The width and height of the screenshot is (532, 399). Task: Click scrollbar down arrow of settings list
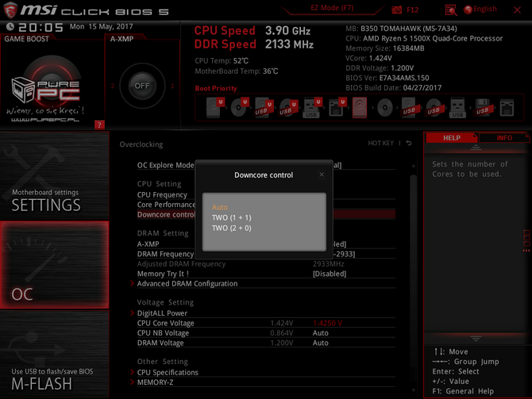pos(413,390)
